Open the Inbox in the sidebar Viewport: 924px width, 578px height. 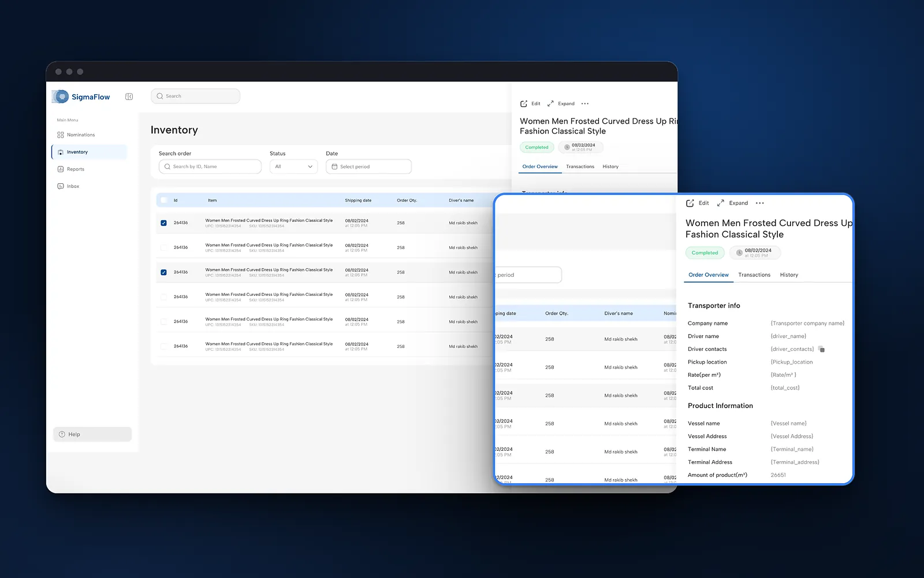tap(68, 186)
